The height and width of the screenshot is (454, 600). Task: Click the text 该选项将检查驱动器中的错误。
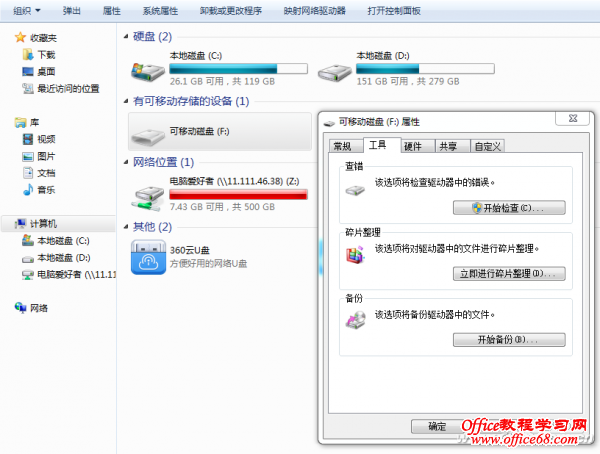[x=435, y=183]
